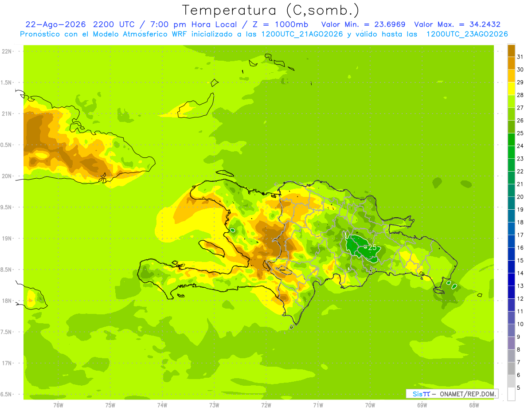Click the "75W" longitude axis label
Screen dimensions: 532x411
tap(110, 405)
